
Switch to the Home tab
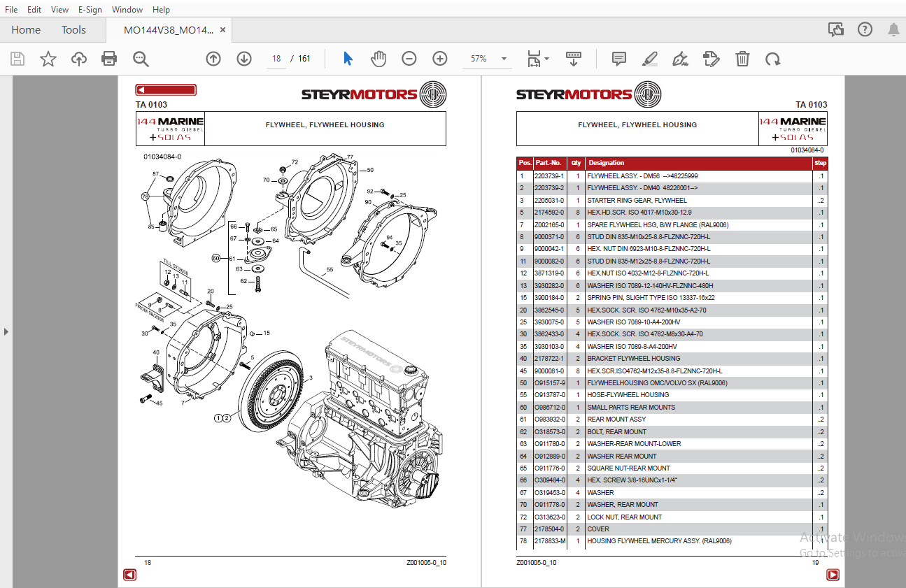(26, 29)
